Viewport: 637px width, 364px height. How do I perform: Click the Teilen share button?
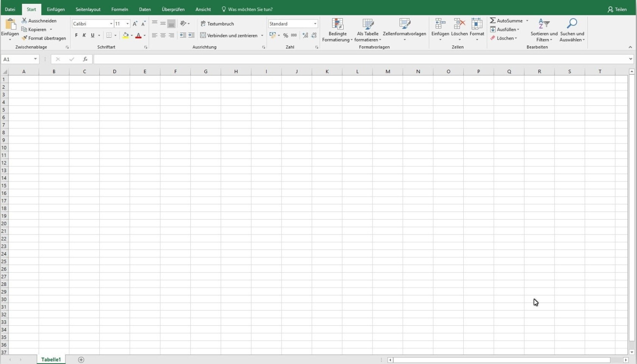click(617, 9)
